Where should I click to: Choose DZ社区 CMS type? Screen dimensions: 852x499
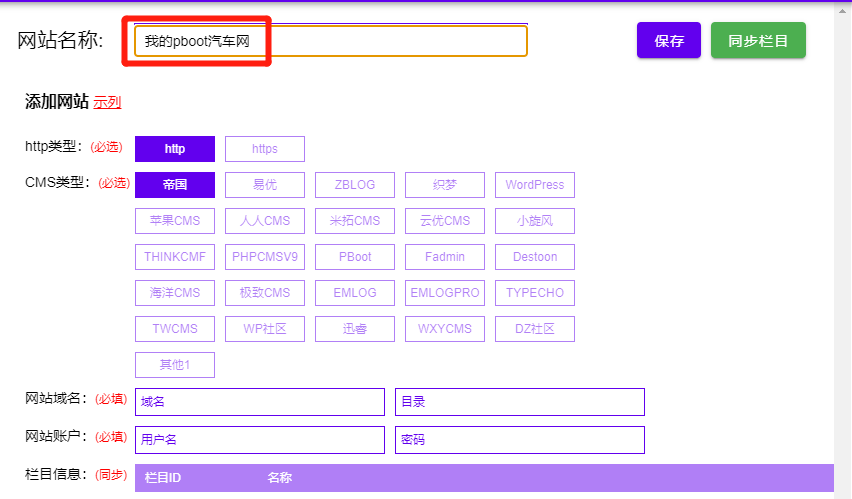point(535,329)
